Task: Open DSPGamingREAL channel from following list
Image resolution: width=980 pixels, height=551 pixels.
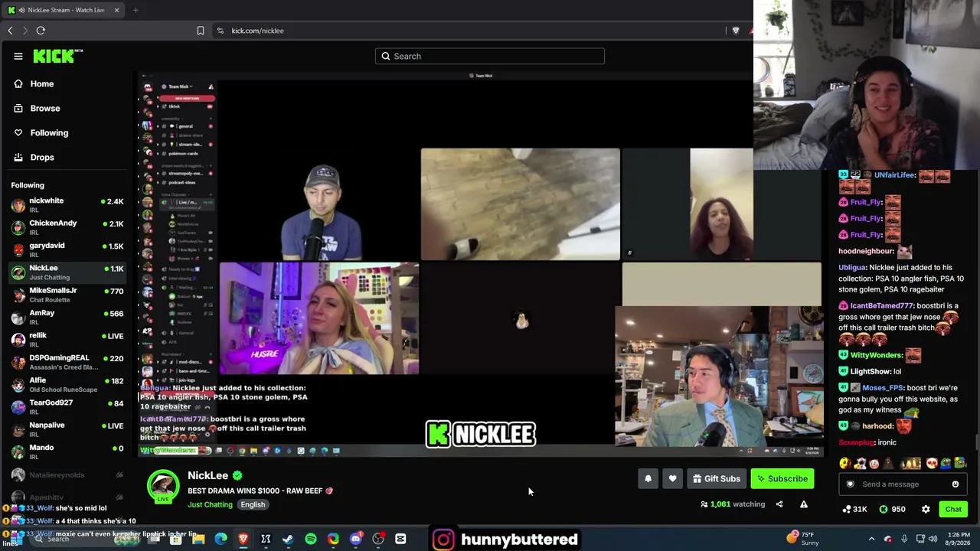Action: click(67, 362)
